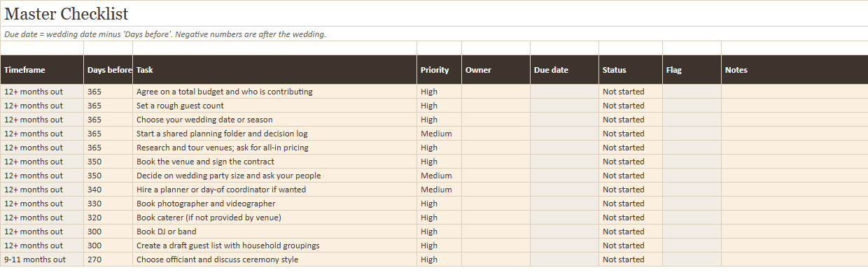Select '12+ months out' in draft guest list row
This screenshot has height=277, width=868.
[x=42, y=246]
